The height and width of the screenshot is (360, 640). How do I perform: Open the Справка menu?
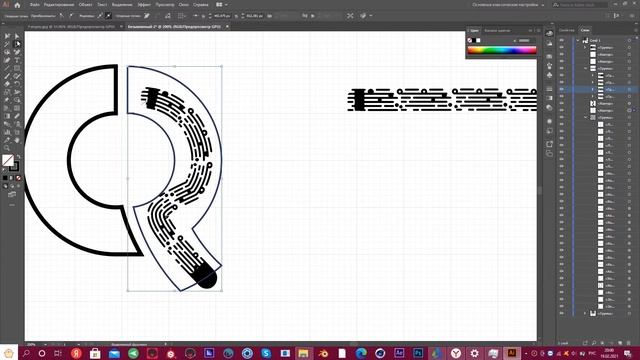click(200, 5)
